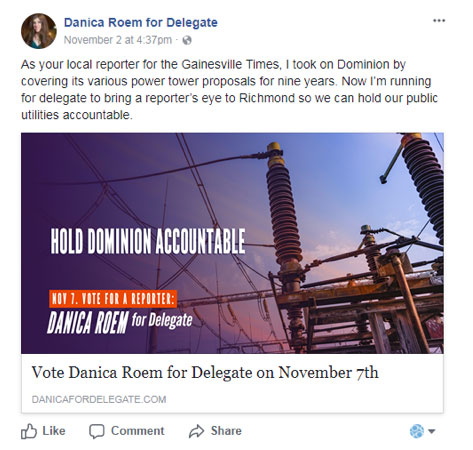Click the speech bubble Comment icon
Image resolution: width=473 pixels, height=450 pixels.
coord(97,431)
